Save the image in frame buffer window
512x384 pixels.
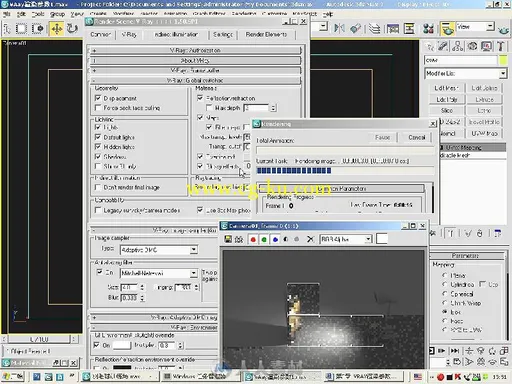(228, 239)
